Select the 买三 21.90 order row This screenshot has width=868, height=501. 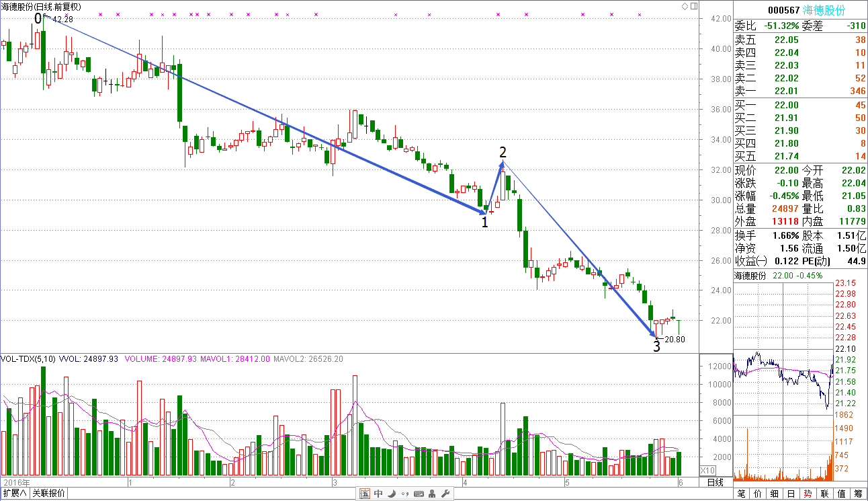click(x=800, y=130)
